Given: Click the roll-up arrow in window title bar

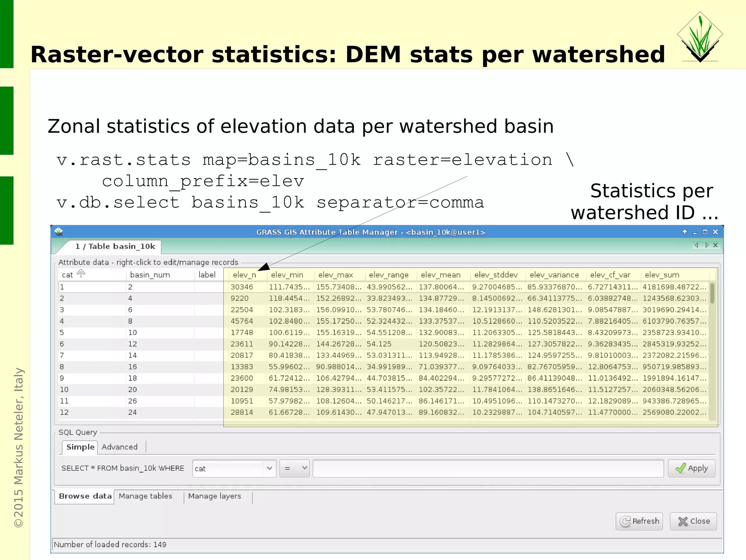Looking at the screenshot, I should point(684,232).
